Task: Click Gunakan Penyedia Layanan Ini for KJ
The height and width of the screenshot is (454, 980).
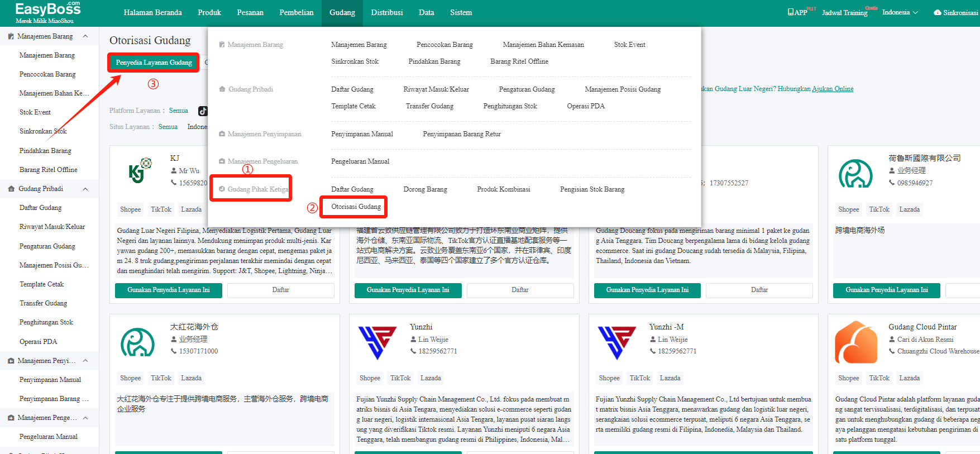Action: (168, 290)
